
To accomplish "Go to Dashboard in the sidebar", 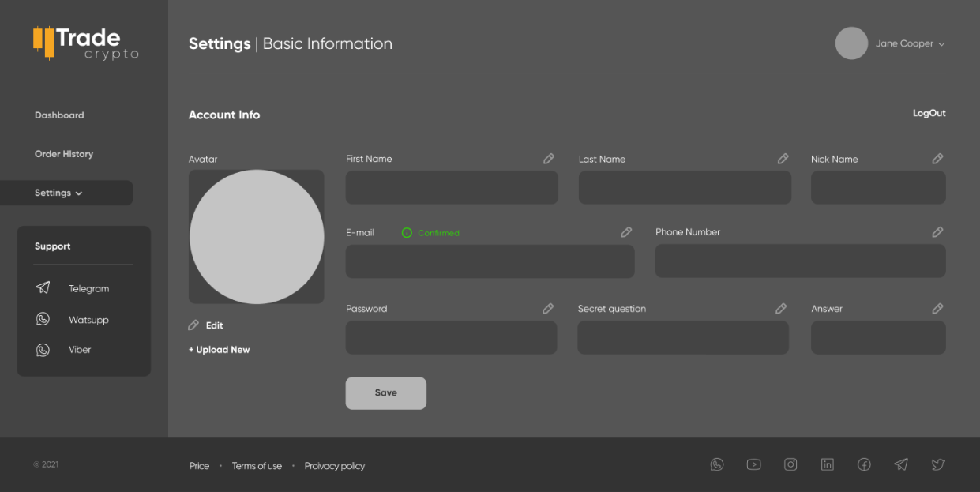I will tap(59, 115).
